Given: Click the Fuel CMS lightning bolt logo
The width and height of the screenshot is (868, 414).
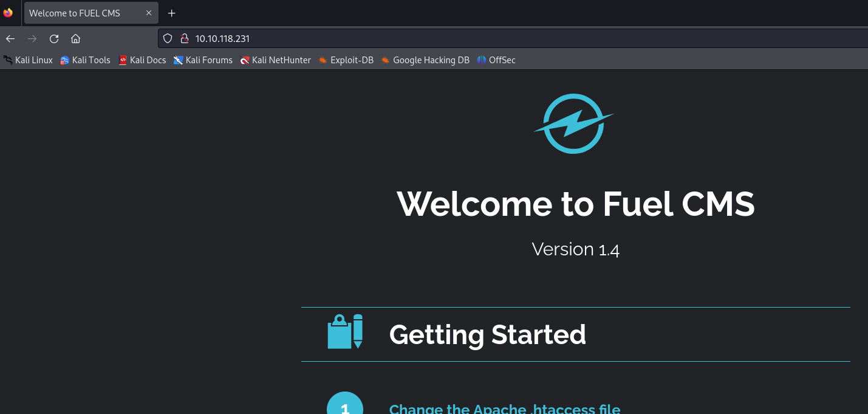Looking at the screenshot, I should (x=573, y=123).
